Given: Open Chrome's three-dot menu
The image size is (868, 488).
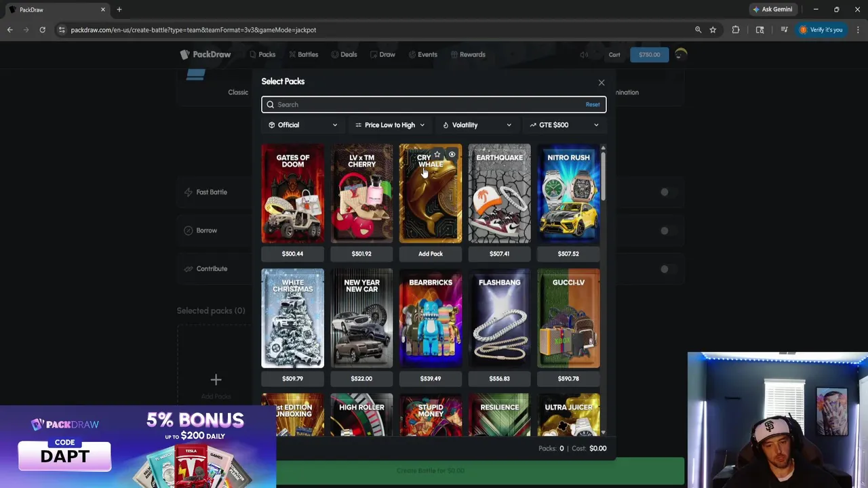Looking at the screenshot, I should 858,30.
